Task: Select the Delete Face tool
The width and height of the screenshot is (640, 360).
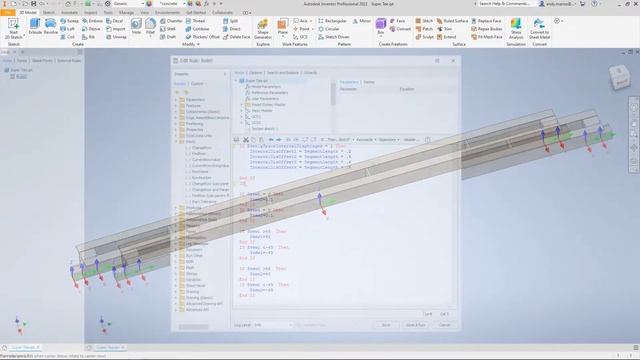Action: pyautogui.click(x=237, y=37)
